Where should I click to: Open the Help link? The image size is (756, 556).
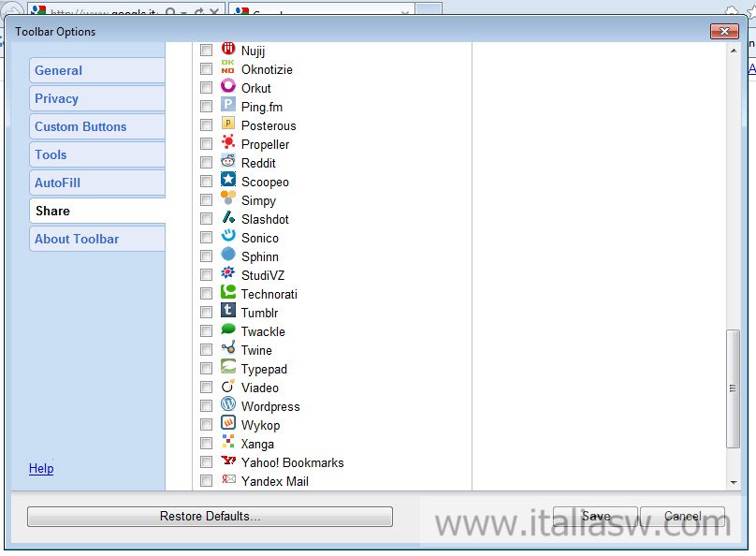pos(41,468)
